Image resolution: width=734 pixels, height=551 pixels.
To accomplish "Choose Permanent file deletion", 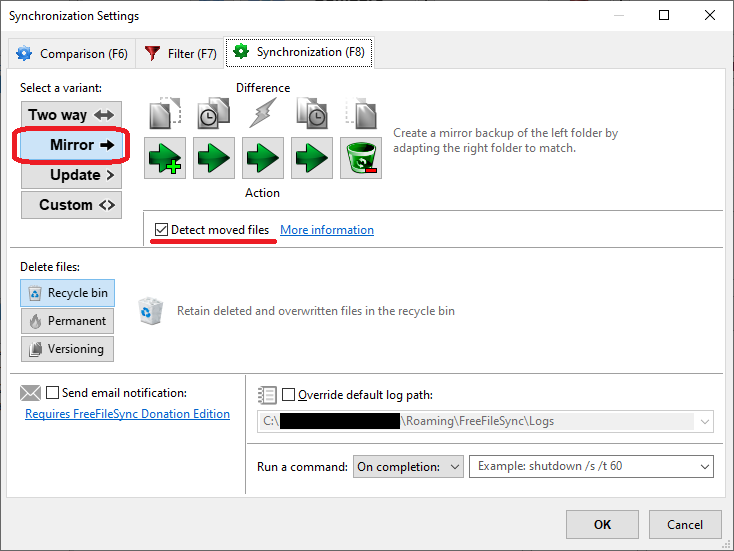I will tap(67, 321).
